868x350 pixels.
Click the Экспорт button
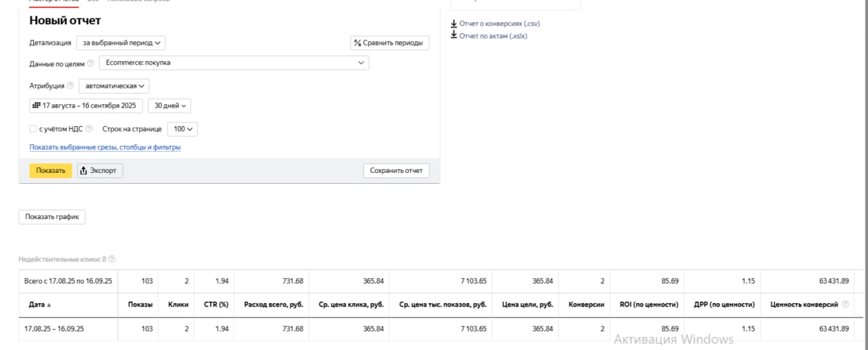(100, 171)
